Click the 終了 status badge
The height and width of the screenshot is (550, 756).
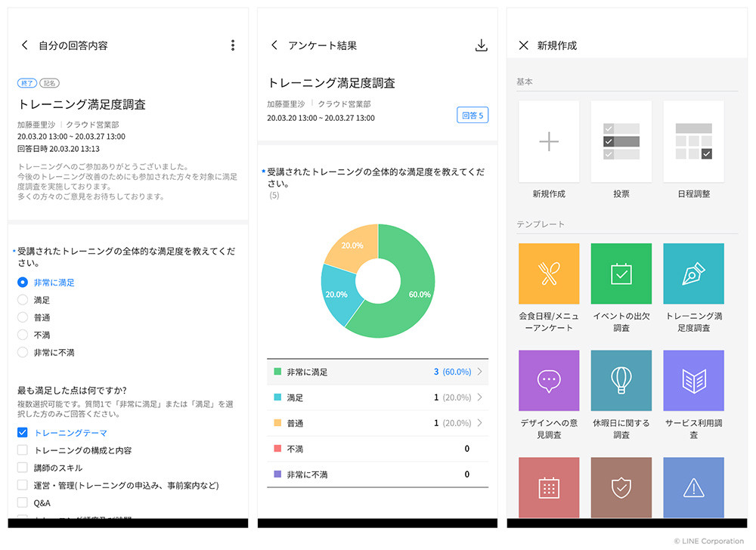point(27,83)
